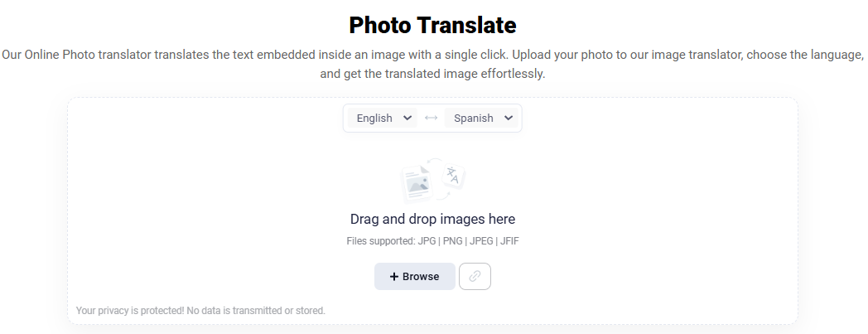
Task: Click the chevron beside Spanish
Action: pos(508,119)
